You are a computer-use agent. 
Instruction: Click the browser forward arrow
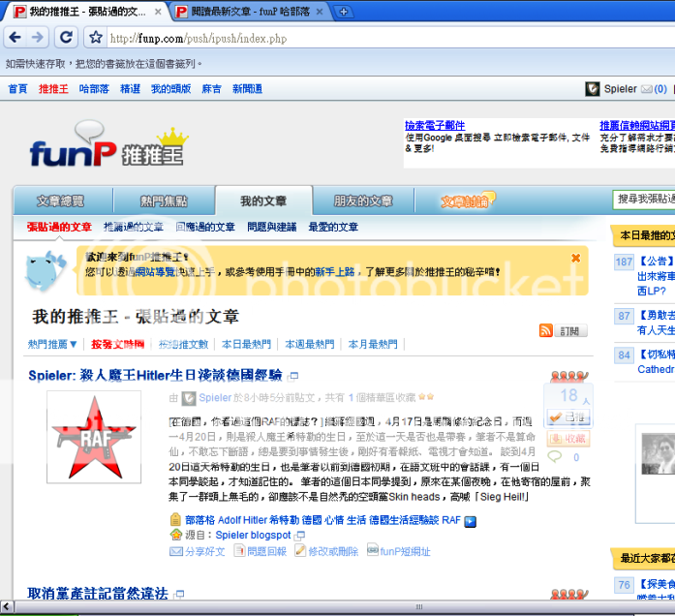click(x=38, y=38)
